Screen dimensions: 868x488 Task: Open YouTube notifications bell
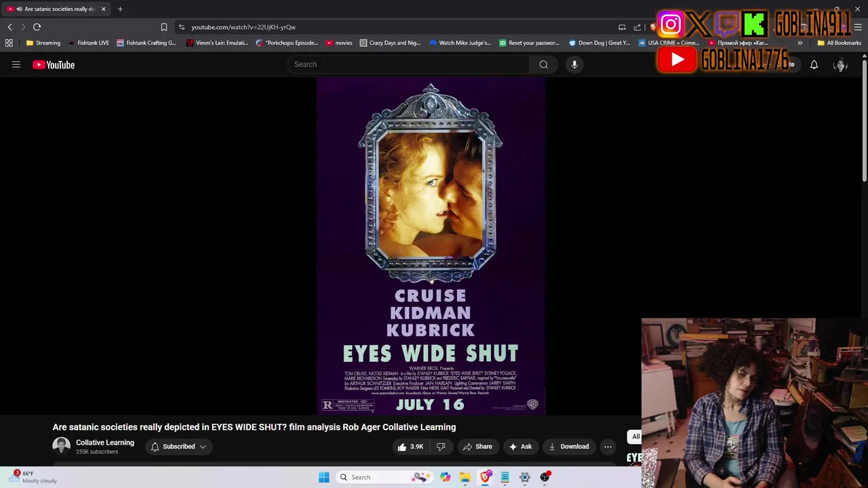[814, 64]
